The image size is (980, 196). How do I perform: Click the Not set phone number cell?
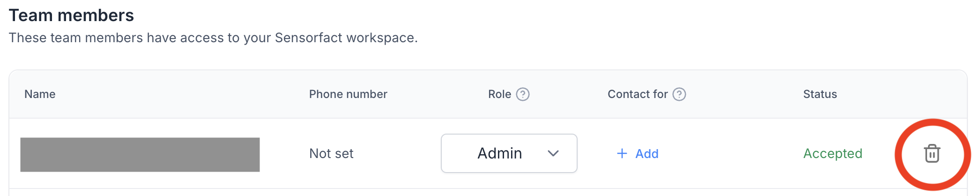pos(331,153)
